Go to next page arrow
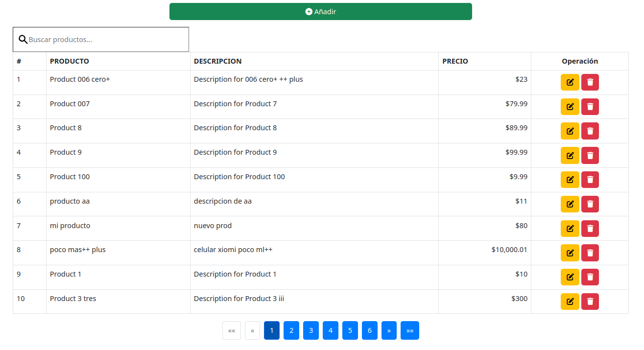Image resolution: width=644 pixels, height=350 pixels. pyautogui.click(x=389, y=330)
